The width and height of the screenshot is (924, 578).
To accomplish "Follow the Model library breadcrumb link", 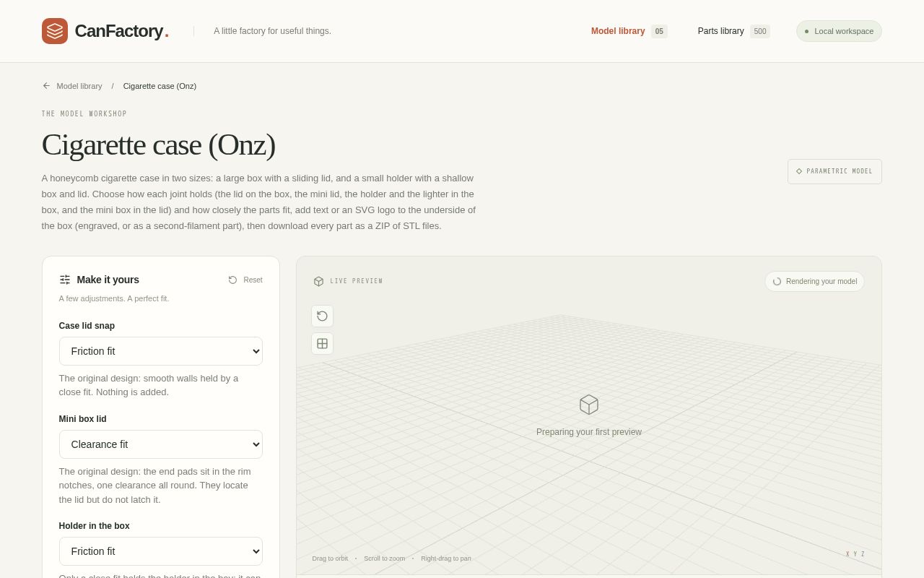I will pyautogui.click(x=79, y=86).
